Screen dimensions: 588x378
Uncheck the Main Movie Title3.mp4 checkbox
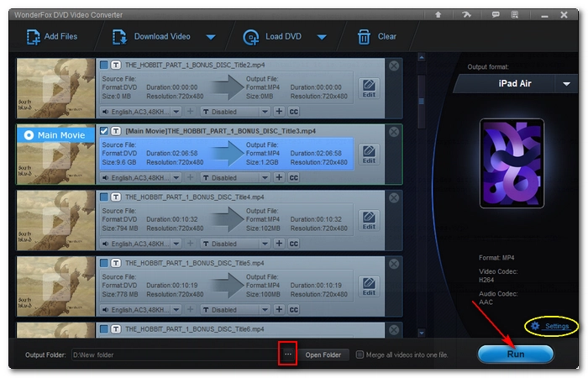pos(104,131)
